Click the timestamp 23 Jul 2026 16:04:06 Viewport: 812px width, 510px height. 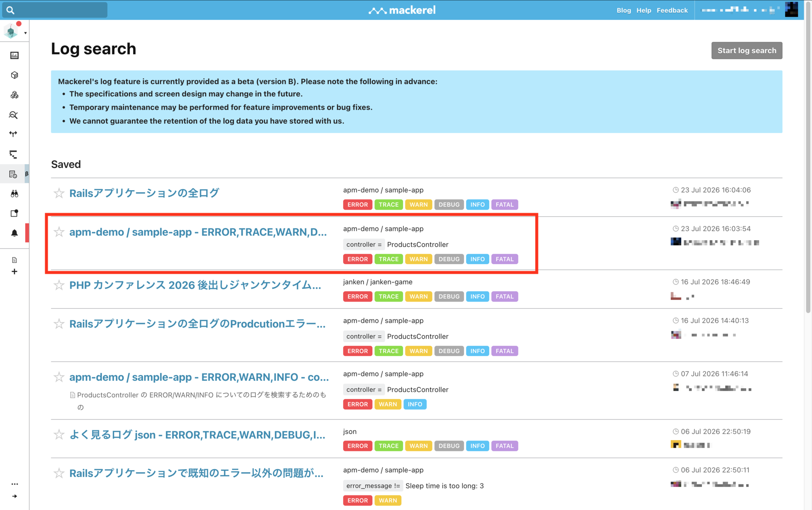[x=716, y=190]
